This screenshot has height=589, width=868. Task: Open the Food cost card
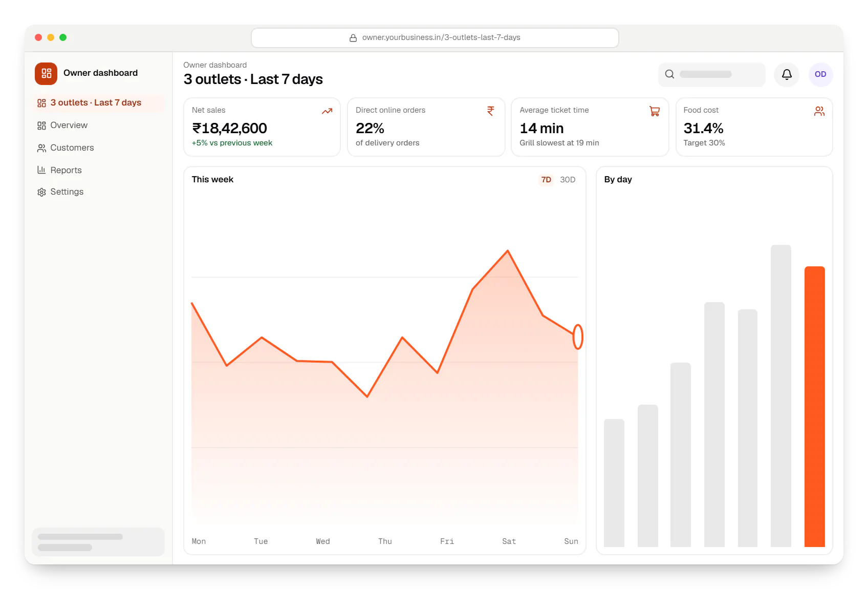[754, 127]
